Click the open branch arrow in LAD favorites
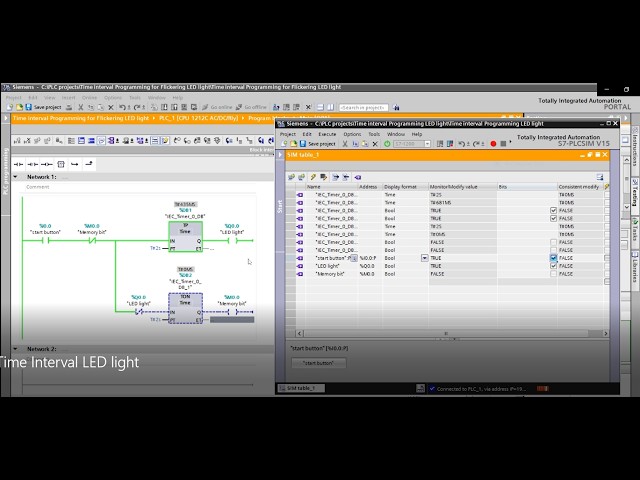Screen dimensions: 640x480 [74, 164]
